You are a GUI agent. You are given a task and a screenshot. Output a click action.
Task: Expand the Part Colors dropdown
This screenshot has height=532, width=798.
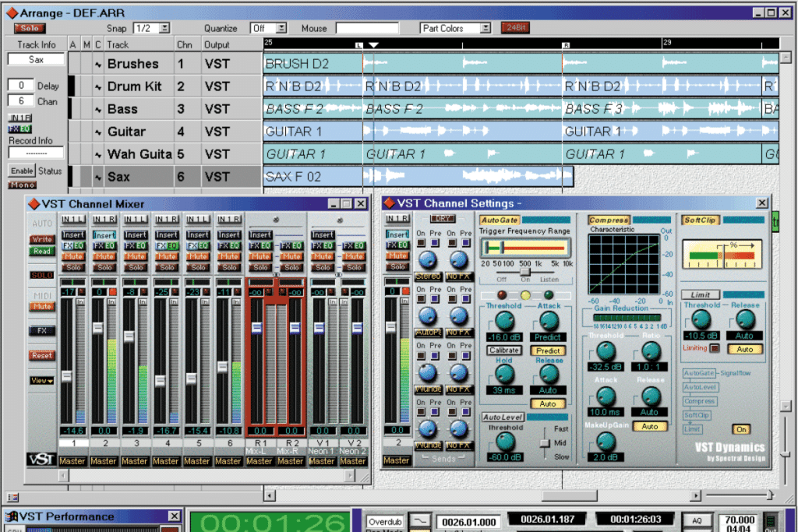[486, 29]
